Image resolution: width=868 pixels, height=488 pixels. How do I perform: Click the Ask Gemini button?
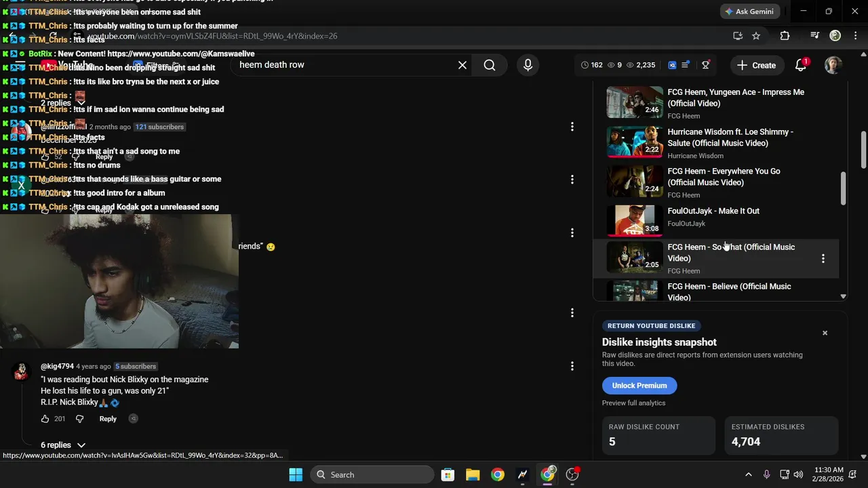click(749, 12)
